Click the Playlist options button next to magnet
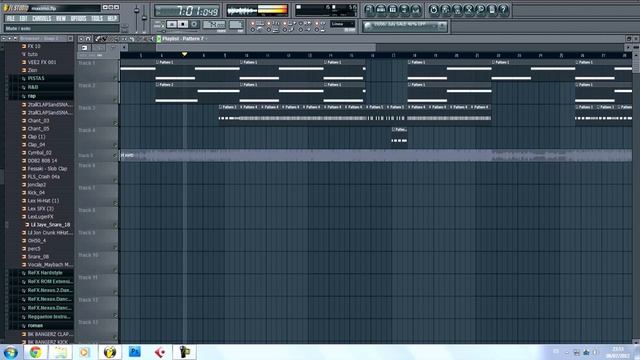This screenshot has height=360, width=640. click(81, 39)
